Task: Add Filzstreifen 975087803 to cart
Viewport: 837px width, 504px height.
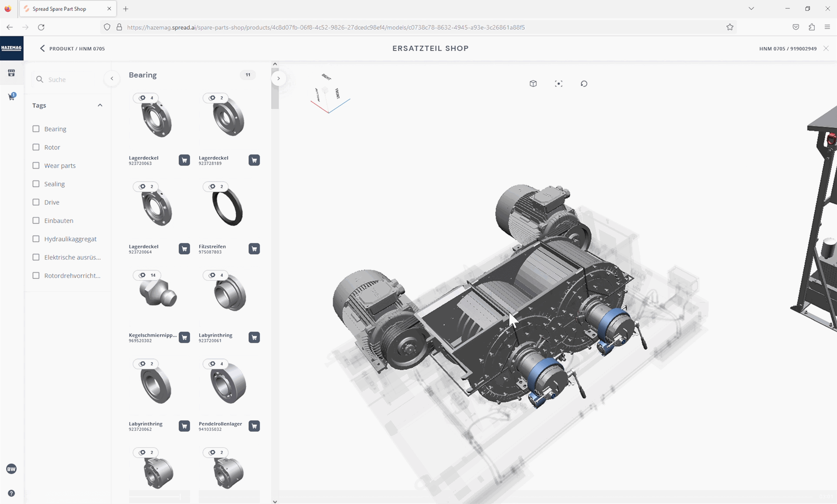Action: [x=254, y=249]
